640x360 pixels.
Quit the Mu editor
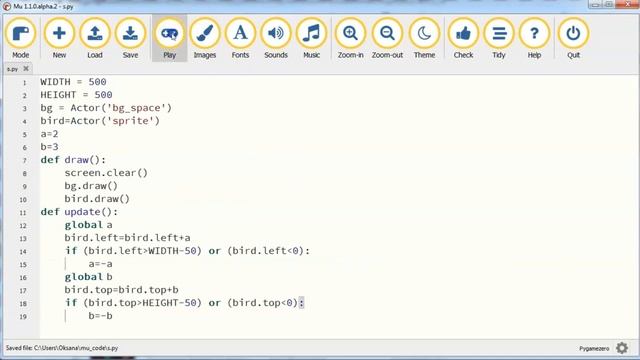pos(573,39)
